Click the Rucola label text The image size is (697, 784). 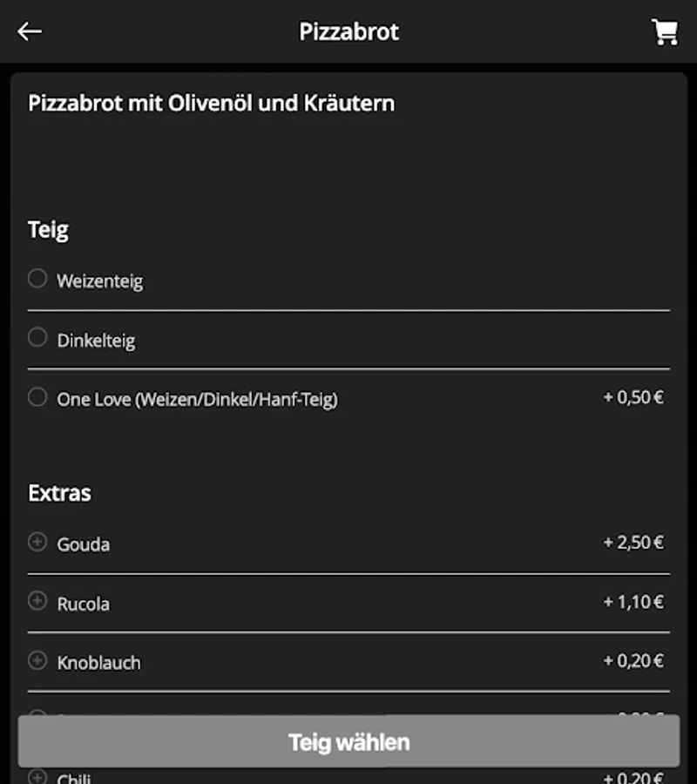coord(84,604)
